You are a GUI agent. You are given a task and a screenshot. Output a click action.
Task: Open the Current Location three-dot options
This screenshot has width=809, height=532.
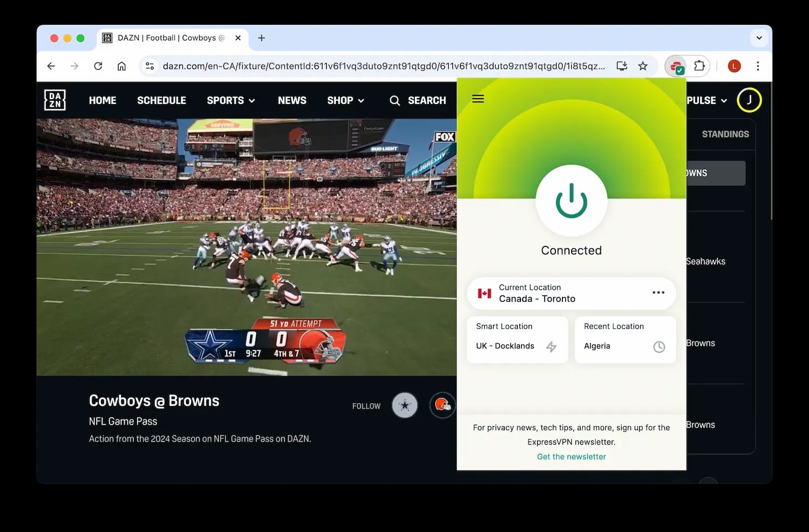click(658, 293)
